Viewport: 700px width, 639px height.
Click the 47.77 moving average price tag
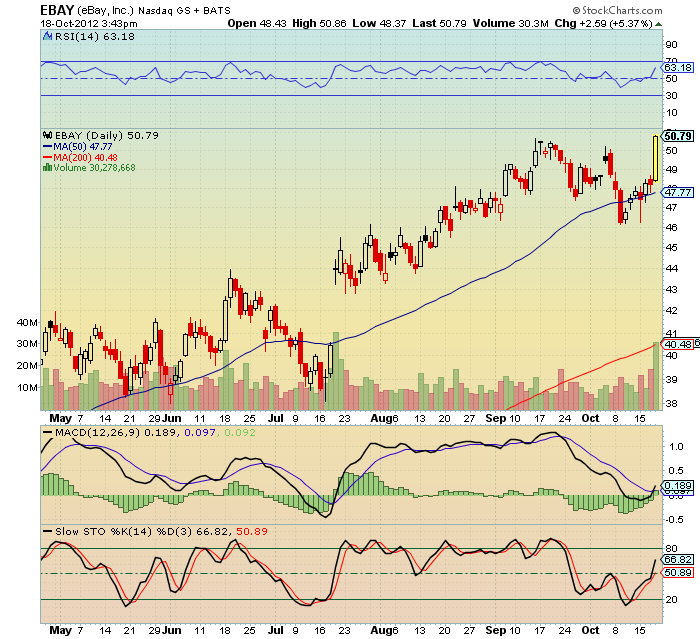[678, 192]
